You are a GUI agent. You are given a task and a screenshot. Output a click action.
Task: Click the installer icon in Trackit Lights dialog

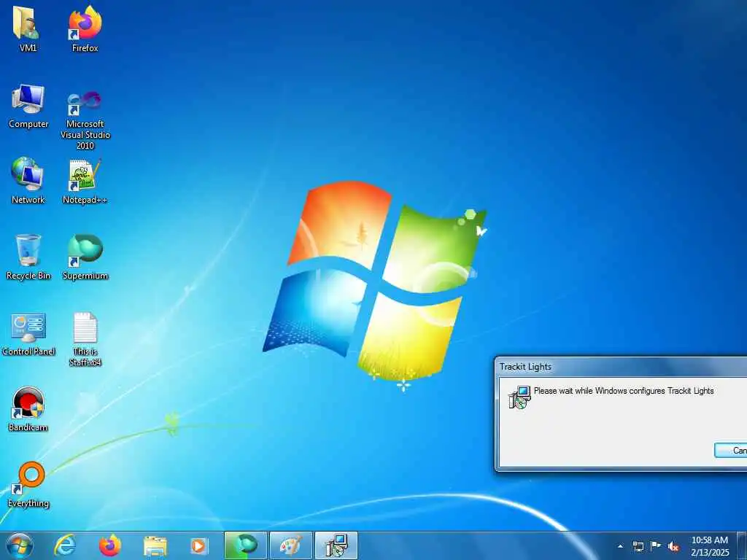click(x=519, y=397)
